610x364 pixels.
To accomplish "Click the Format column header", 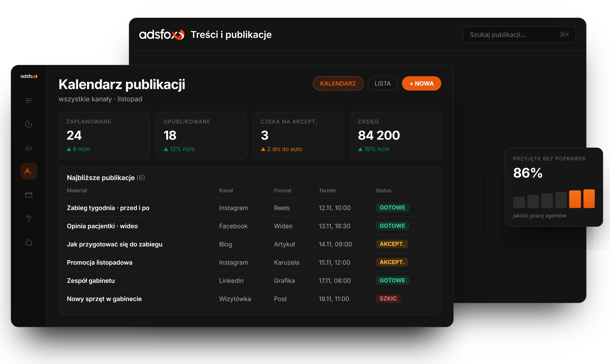I will (x=283, y=191).
